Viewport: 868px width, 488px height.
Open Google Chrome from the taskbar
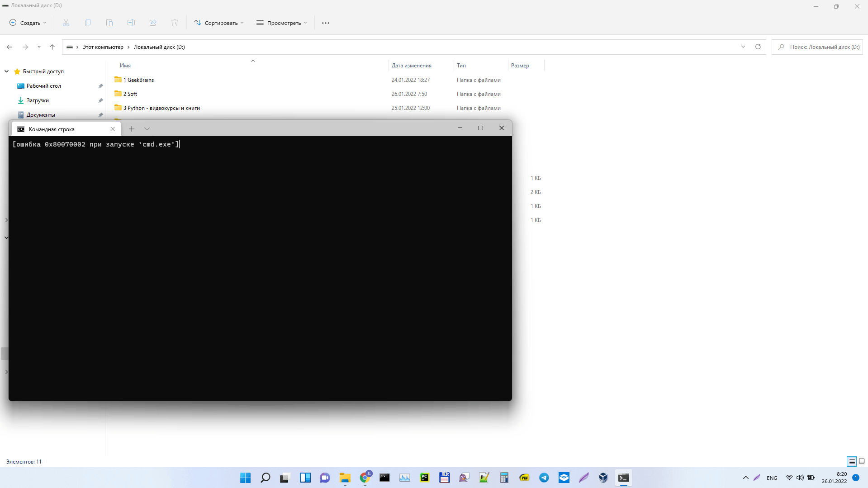pyautogui.click(x=365, y=478)
